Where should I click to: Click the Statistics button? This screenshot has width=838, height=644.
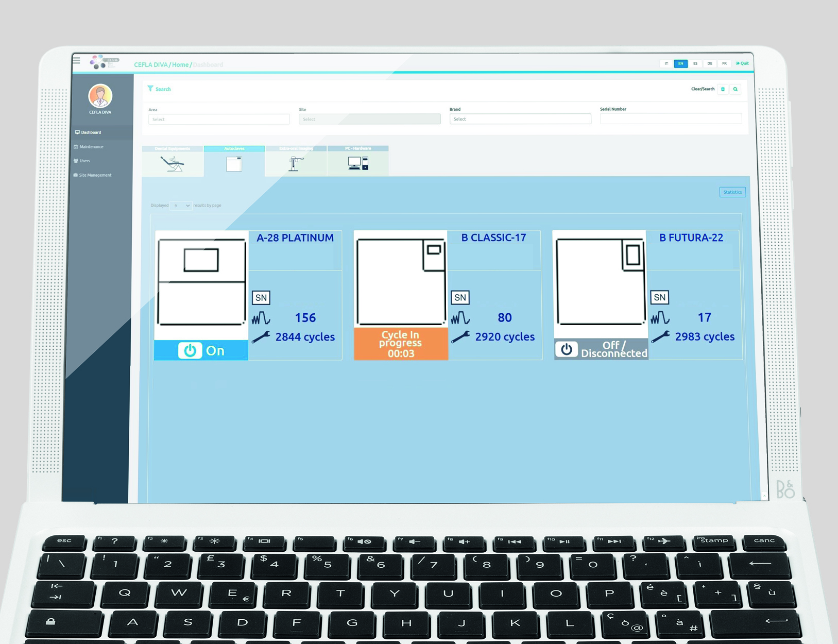pyautogui.click(x=732, y=192)
